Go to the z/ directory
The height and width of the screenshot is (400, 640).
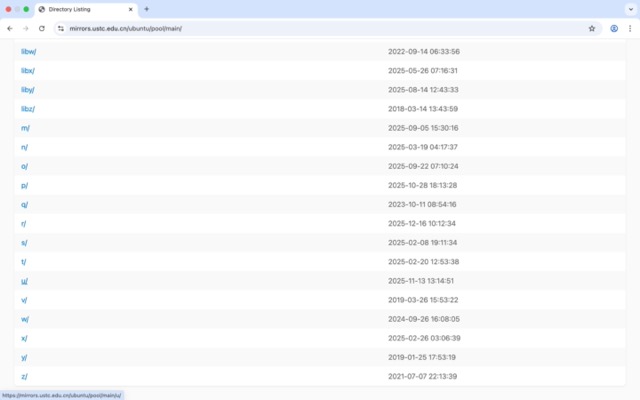pyautogui.click(x=24, y=376)
